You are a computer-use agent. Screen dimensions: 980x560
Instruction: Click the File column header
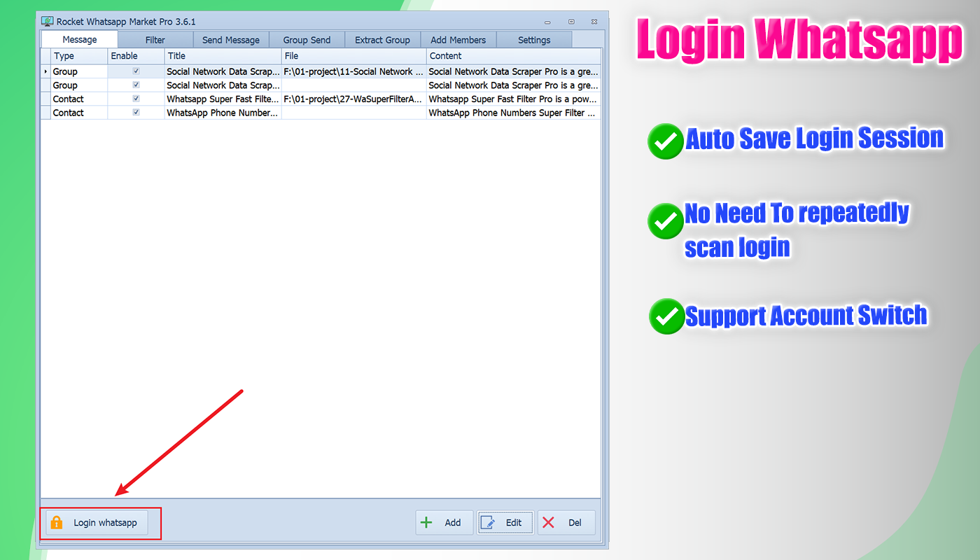point(353,56)
